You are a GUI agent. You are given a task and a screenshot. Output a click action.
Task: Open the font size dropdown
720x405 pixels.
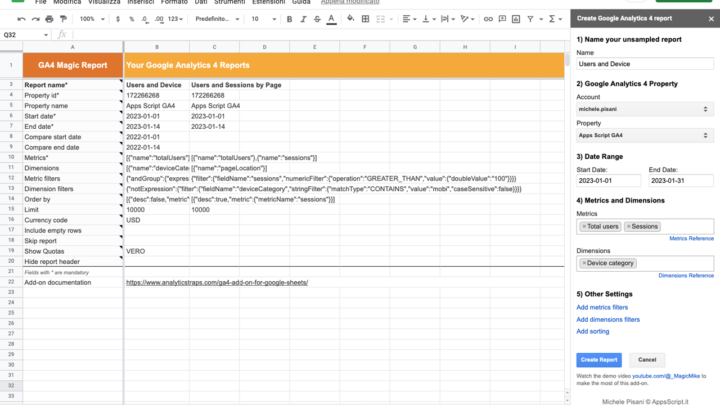264,19
